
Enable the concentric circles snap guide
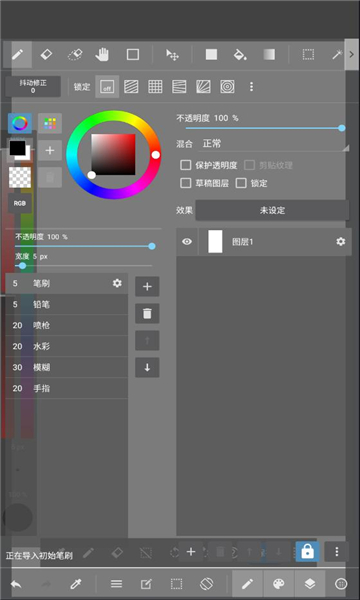227,87
